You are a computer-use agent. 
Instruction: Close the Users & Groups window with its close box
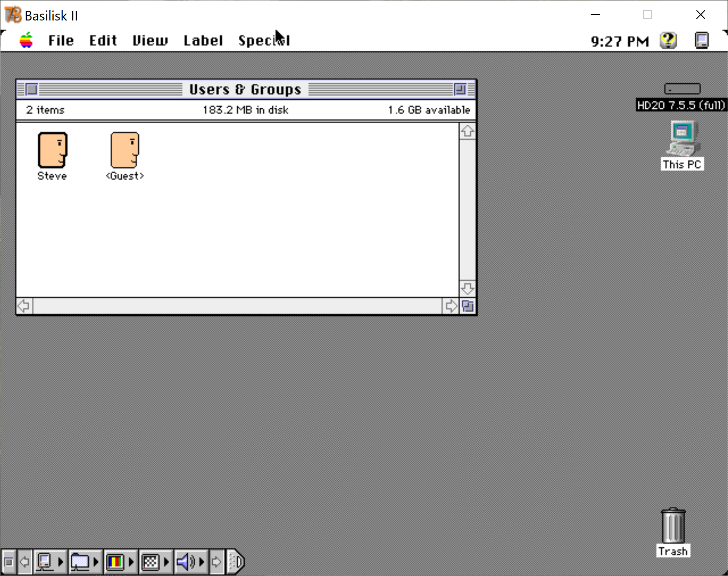(31, 89)
